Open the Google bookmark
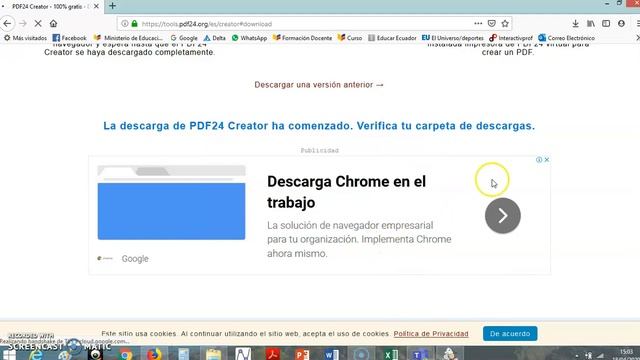640x360 pixels. coord(184,38)
